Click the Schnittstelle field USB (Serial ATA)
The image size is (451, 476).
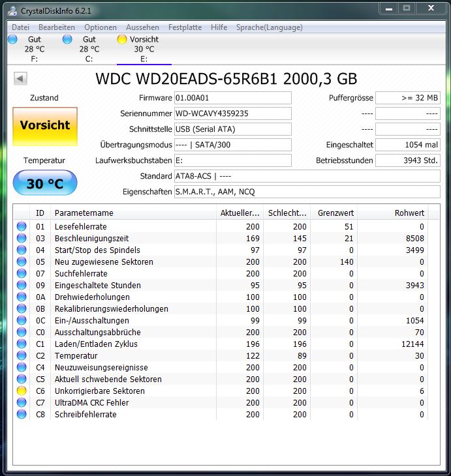[233, 129]
